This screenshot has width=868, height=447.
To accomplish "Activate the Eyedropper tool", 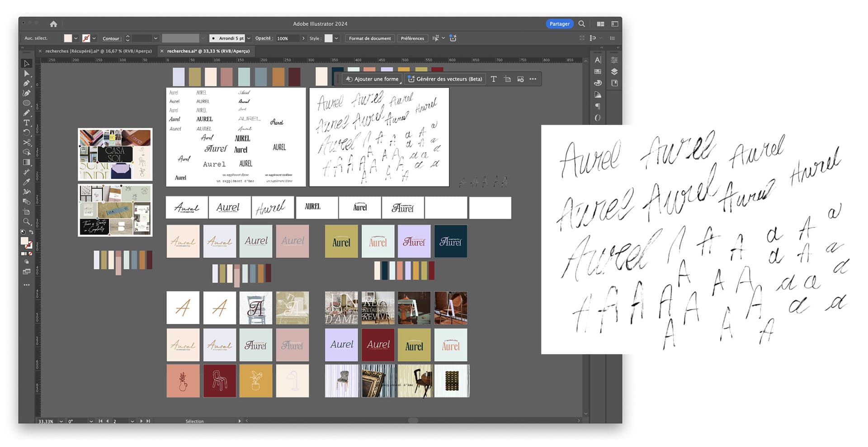I will point(27,182).
